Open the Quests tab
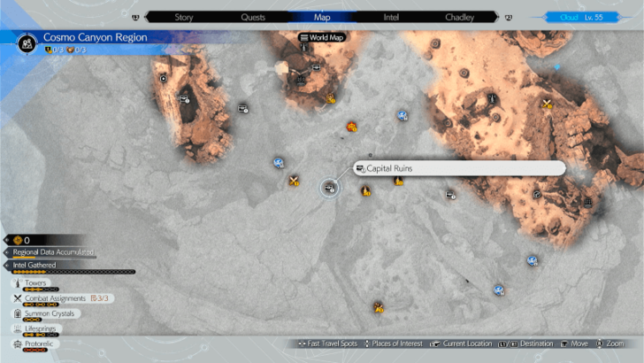 click(253, 17)
